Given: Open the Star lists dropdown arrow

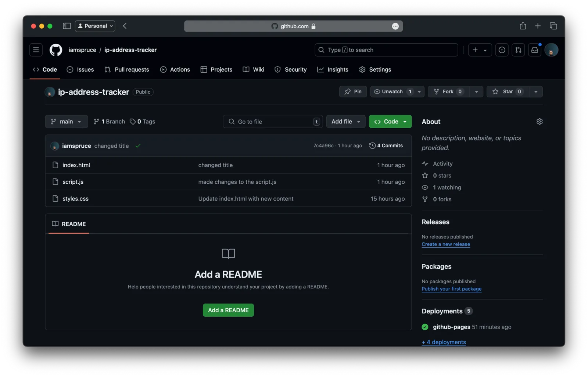Looking at the screenshot, I should (536, 91).
